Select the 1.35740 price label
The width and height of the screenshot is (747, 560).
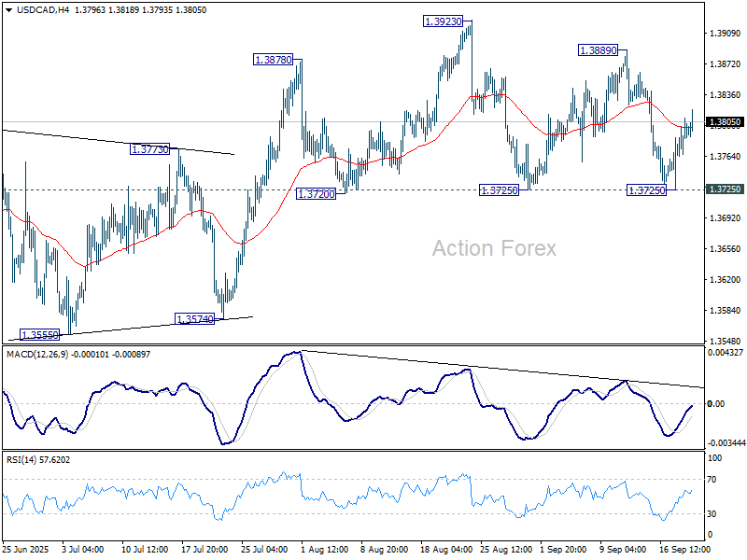(195, 319)
